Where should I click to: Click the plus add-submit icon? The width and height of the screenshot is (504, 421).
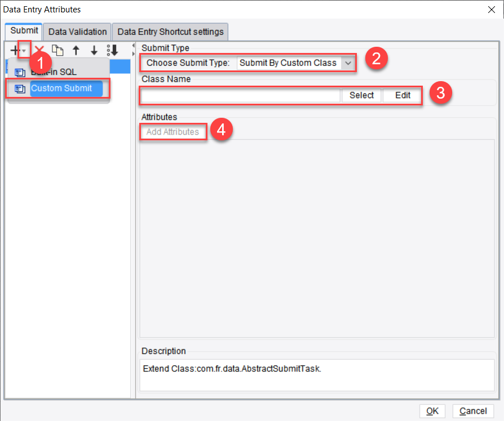pyautogui.click(x=15, y=50)
